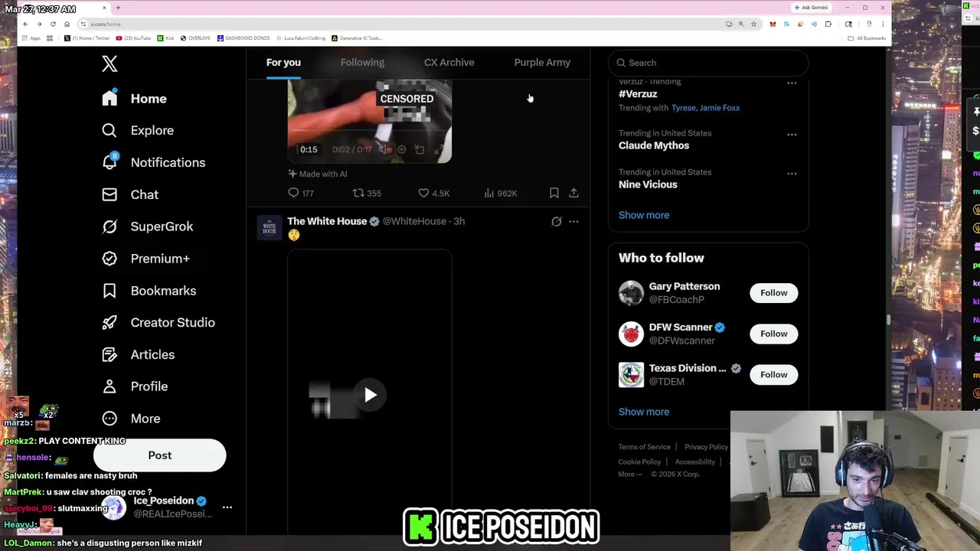Viewport: 980px width, 551px height.
Task: Reload the page in the browser
Action: (x=53, y=24)
